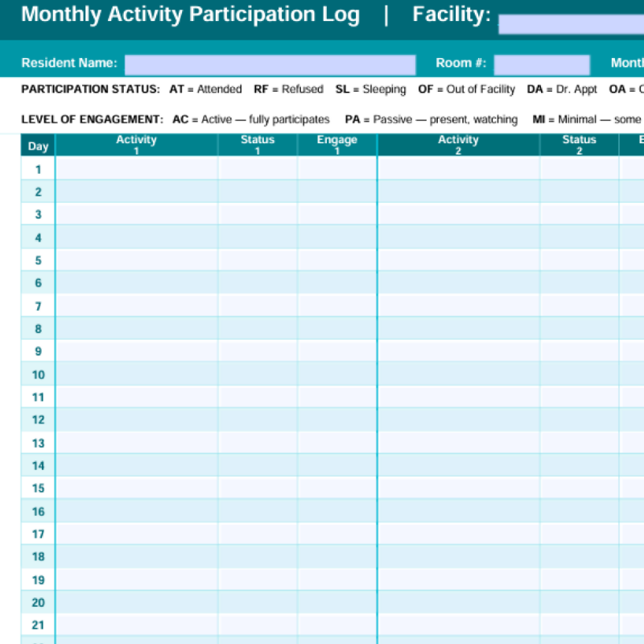
Task: Select the Engage 1 cell for day 15
Action: coord(336,488)
